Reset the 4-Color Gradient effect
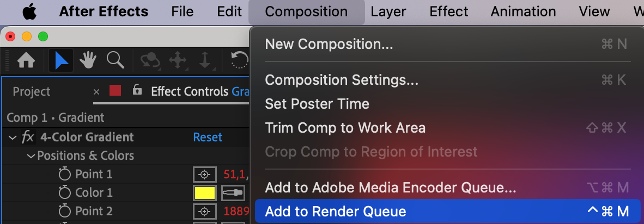 208,138
